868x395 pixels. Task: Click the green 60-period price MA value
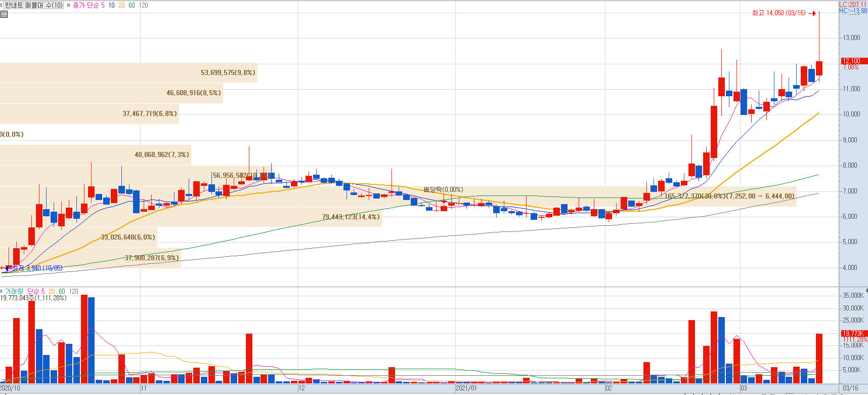[132, 5]
